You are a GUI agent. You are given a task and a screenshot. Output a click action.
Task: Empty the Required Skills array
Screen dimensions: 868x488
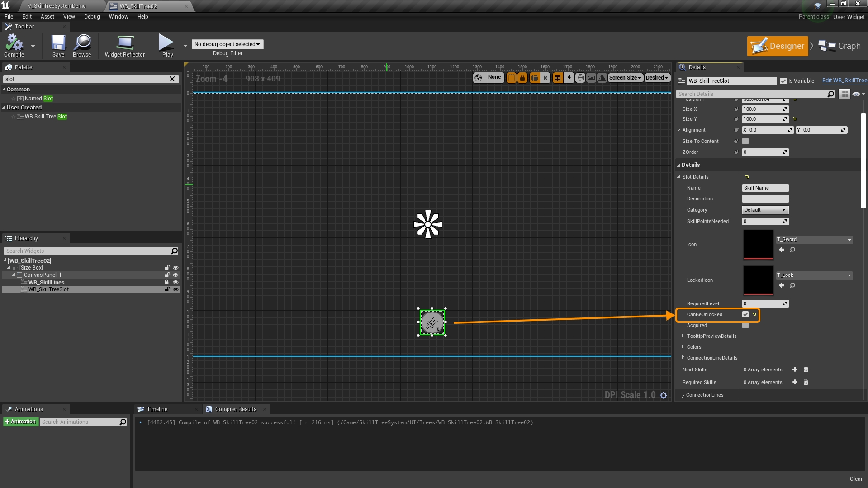[x=806, y=382]
